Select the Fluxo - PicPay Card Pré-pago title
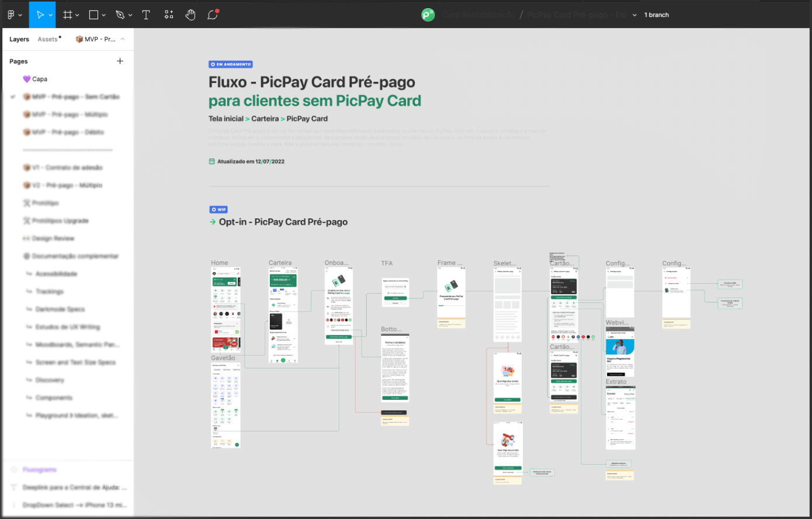Viewport: 812px width, 519px height. [x=312, y=82]
